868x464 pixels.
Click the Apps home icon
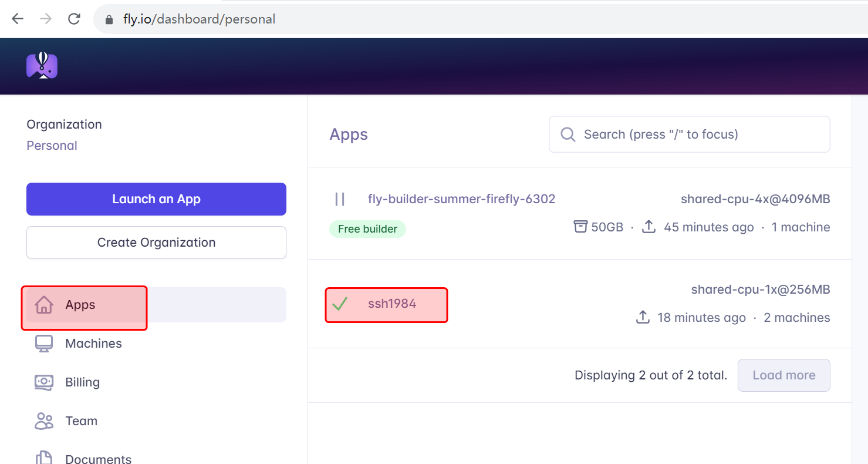click(x=44, y=305)
